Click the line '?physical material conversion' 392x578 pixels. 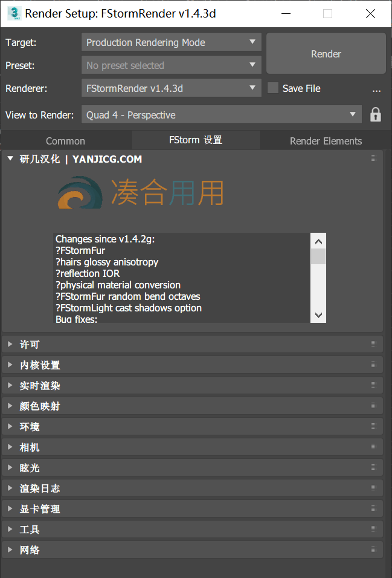pyautogui.click(x=118, y=285)
